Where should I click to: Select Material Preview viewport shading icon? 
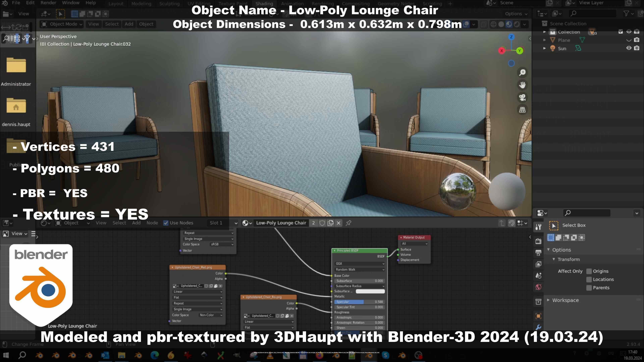[509, 24]
